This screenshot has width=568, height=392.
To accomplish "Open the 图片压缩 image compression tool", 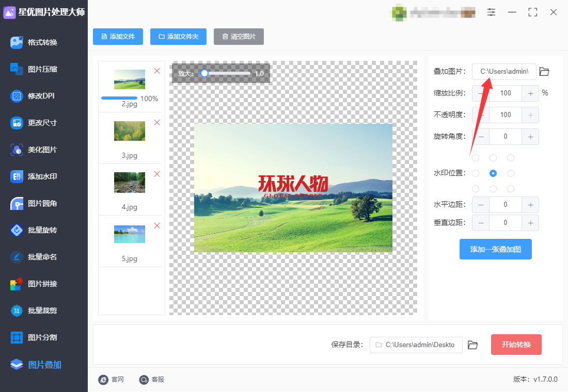I will 34,69.
